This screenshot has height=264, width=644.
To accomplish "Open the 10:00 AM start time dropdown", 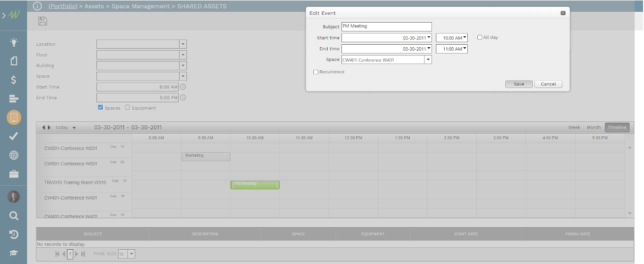I will 464,38.
